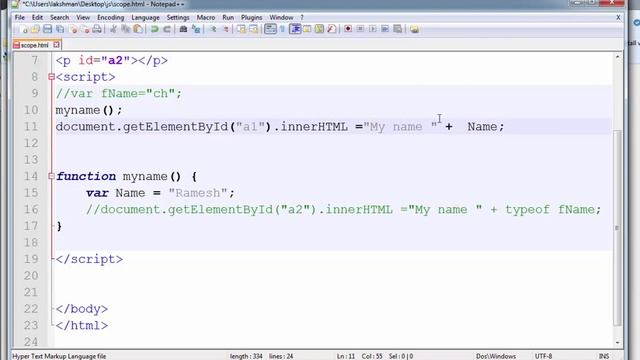Click the Save recorded macro icon
640x360 pixels.
(x=397, y=29)
